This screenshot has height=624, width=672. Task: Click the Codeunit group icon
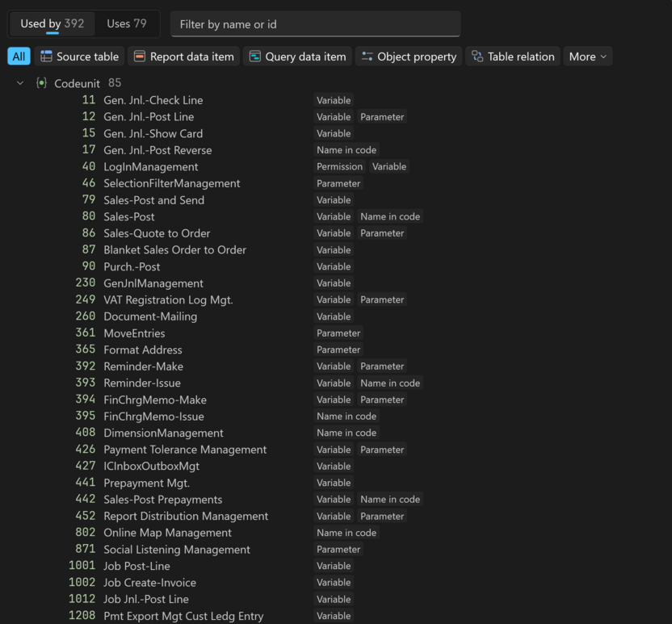point(41,82)
